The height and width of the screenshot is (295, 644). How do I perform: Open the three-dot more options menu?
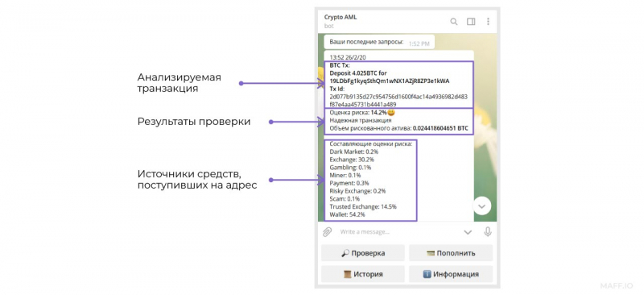(488, 22)
